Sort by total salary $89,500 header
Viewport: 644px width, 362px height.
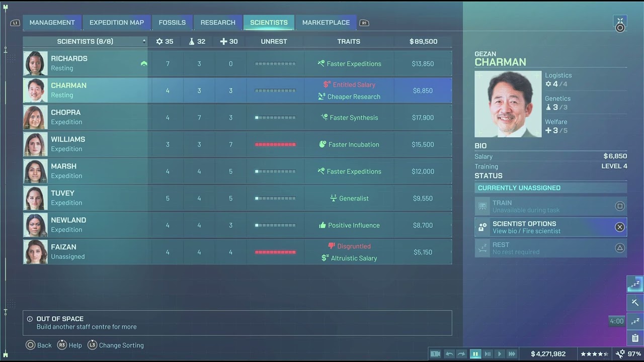pyautogui.click(x=423, y=42)
